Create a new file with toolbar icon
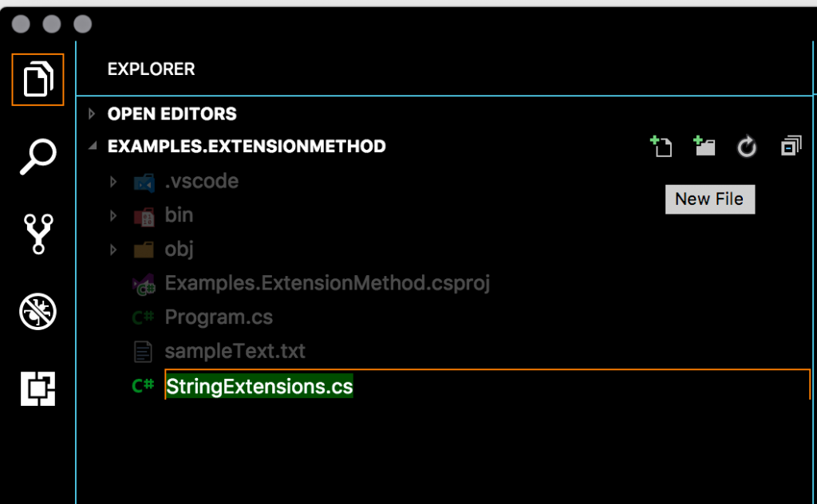Screen dimensions: 817x504 click(661, 146)
